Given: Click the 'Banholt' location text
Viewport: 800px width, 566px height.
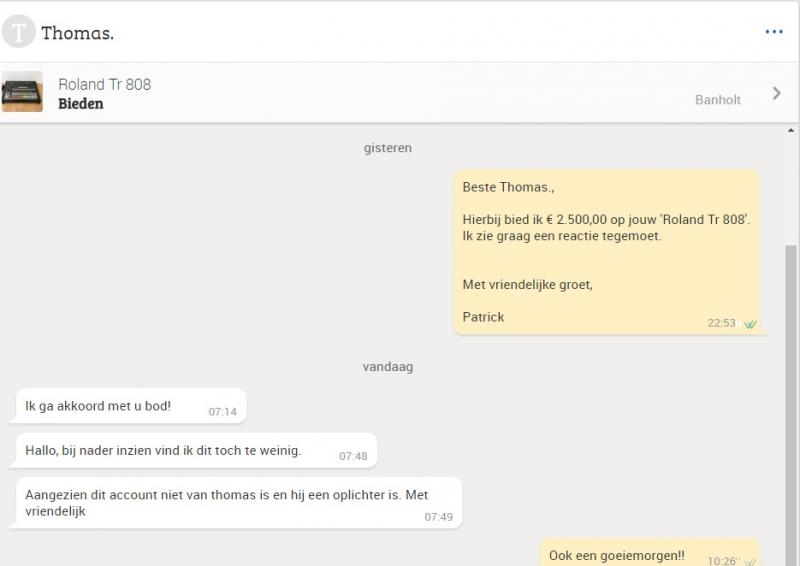Looking at the screenshot, I should tap(717, 100).
